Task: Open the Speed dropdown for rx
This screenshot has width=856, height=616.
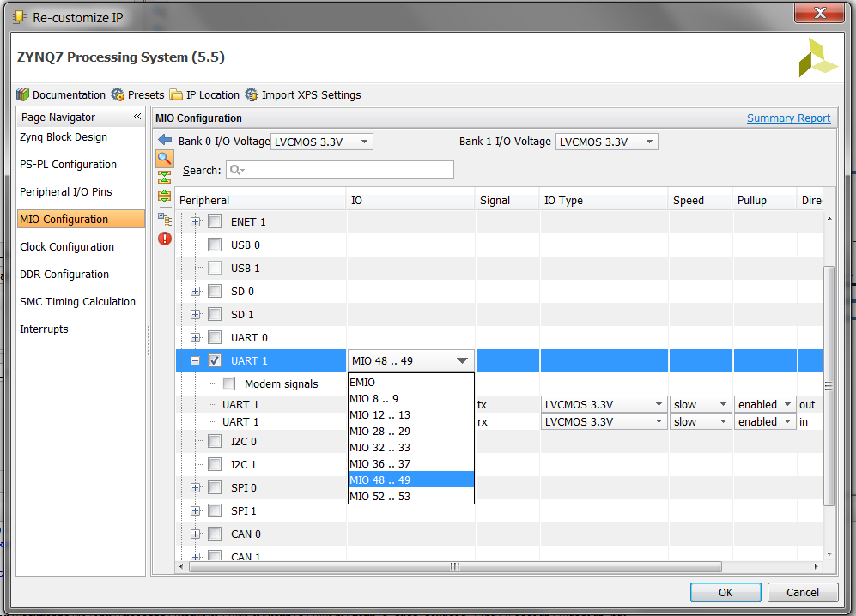Action: coord(701,422)
